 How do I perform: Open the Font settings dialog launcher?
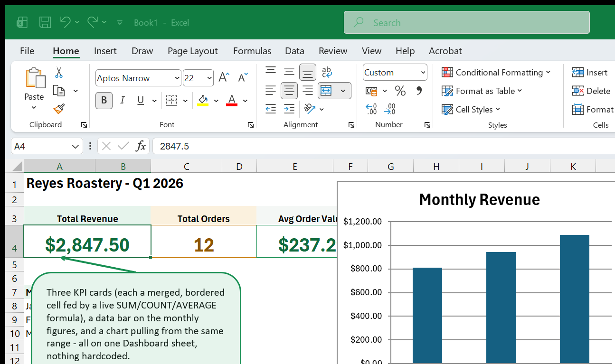tap(251, 125)
